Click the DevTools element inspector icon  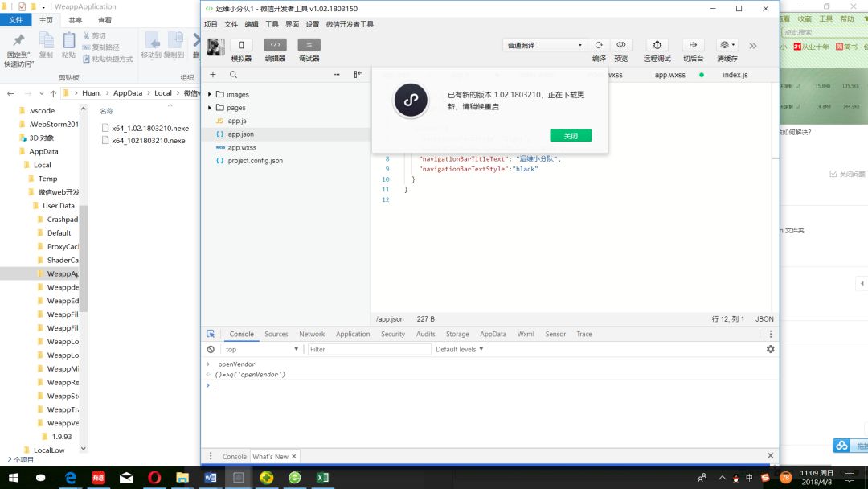[211, 334]
